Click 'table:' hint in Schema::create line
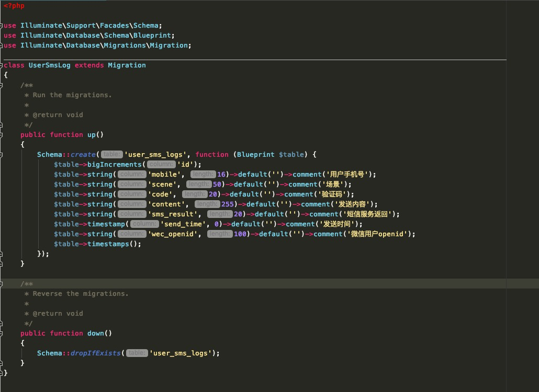 coord(111,155)
